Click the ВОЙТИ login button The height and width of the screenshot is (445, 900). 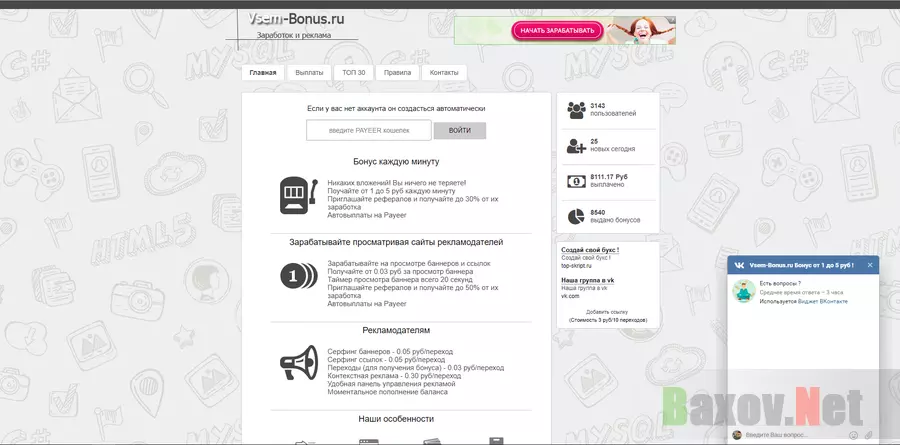460,130
